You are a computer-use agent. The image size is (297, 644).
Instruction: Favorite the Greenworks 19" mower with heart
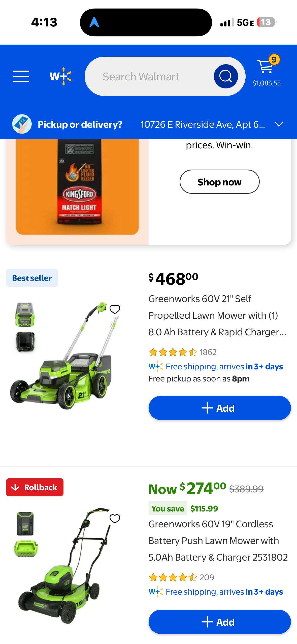[x=115, y=519]
